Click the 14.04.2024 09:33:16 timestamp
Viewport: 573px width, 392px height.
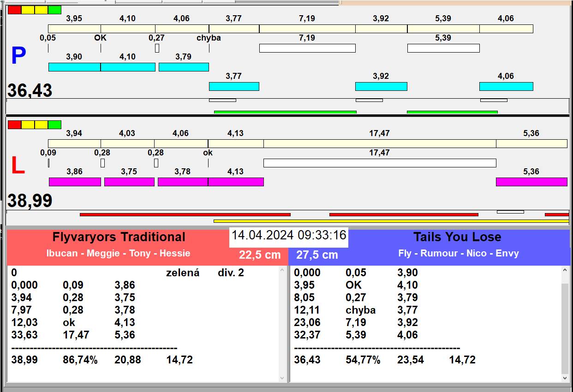click(x=289, y=235)
